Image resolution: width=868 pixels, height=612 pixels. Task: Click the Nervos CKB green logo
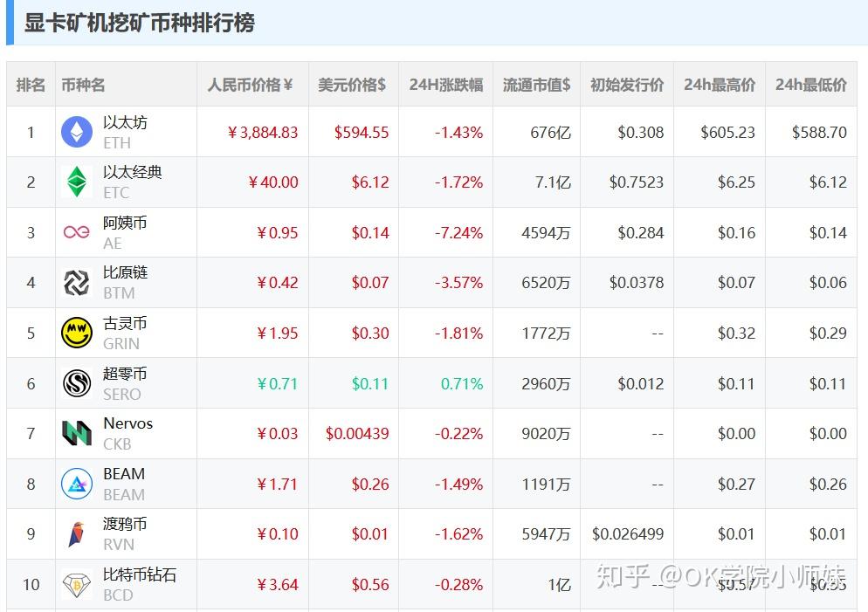coord(78,433)
